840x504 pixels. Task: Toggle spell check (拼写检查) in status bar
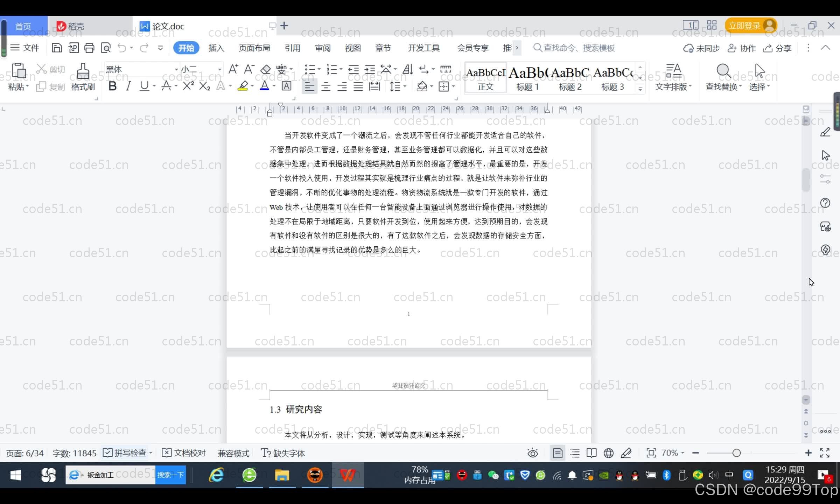125,453
